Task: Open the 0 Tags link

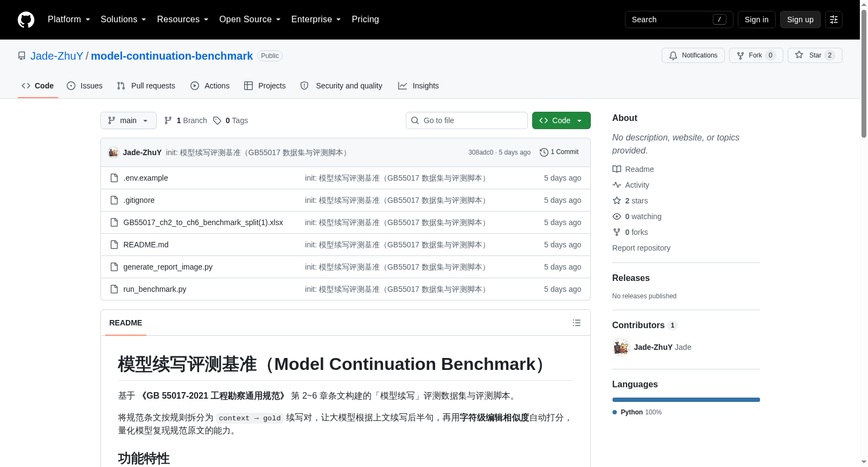Action: 231,120
